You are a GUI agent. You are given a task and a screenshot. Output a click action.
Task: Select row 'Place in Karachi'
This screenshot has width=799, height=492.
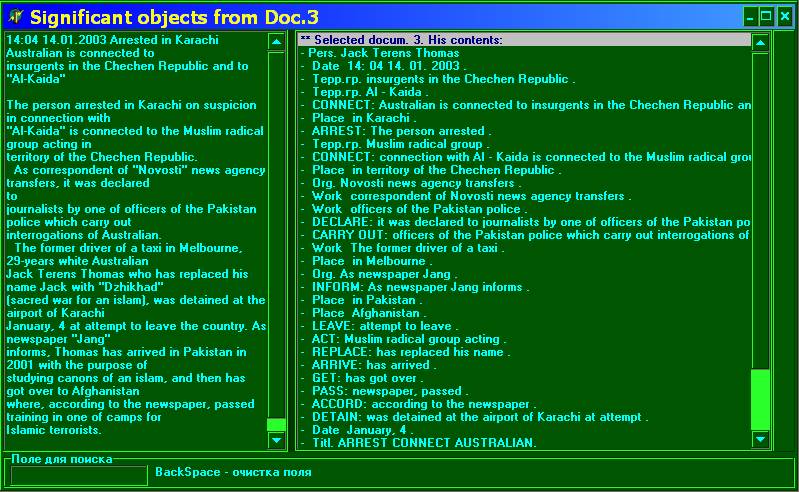[524, 118]
